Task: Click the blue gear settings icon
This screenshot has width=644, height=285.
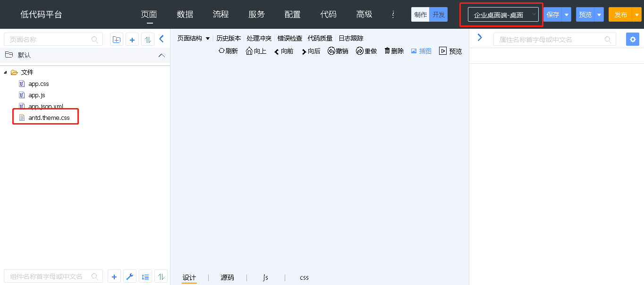Action: [x=632, y=40]
